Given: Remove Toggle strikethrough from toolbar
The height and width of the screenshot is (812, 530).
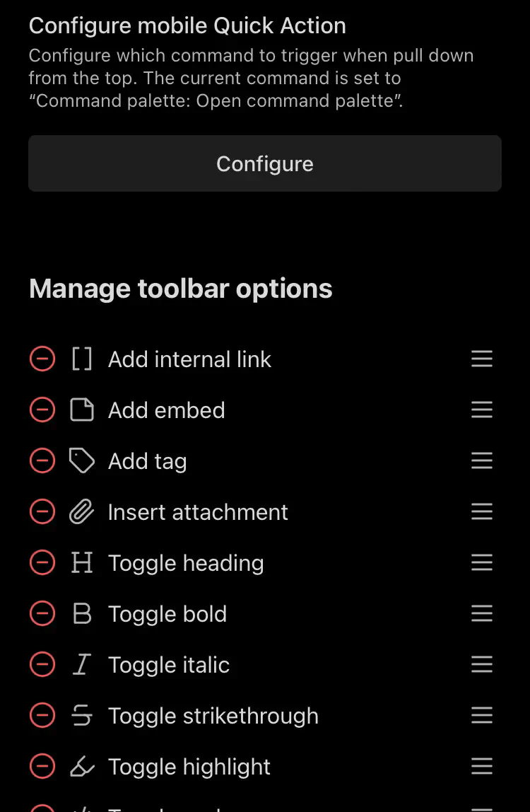Looking at the screenshot, I should (42, 716).
